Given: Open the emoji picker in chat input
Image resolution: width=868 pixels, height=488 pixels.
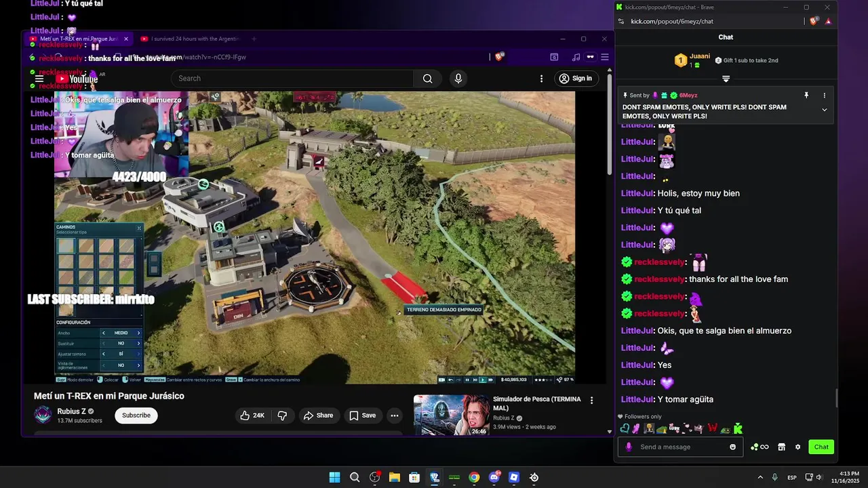Looking at the screenshot, I should (x=732, y=447).
